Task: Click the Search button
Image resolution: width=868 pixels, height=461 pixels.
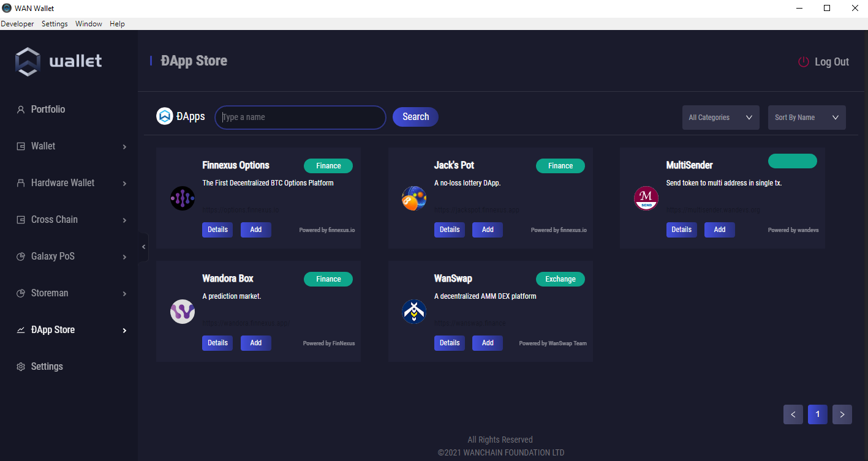Action: 415,117
